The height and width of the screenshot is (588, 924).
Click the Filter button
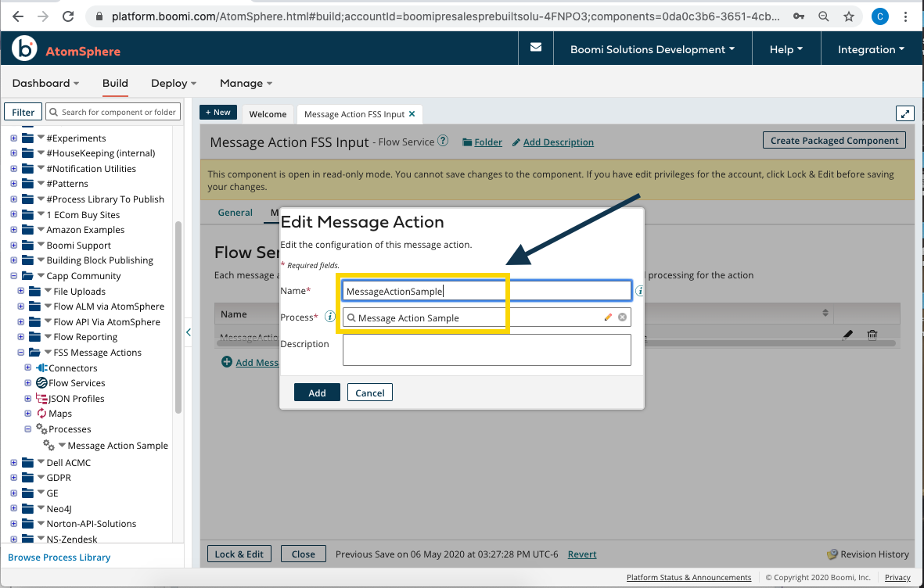pos(23,112)
